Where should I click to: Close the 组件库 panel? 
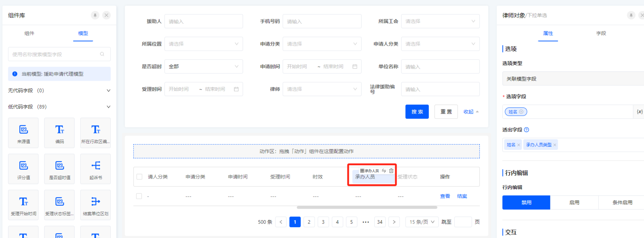(x=106, y=15)
